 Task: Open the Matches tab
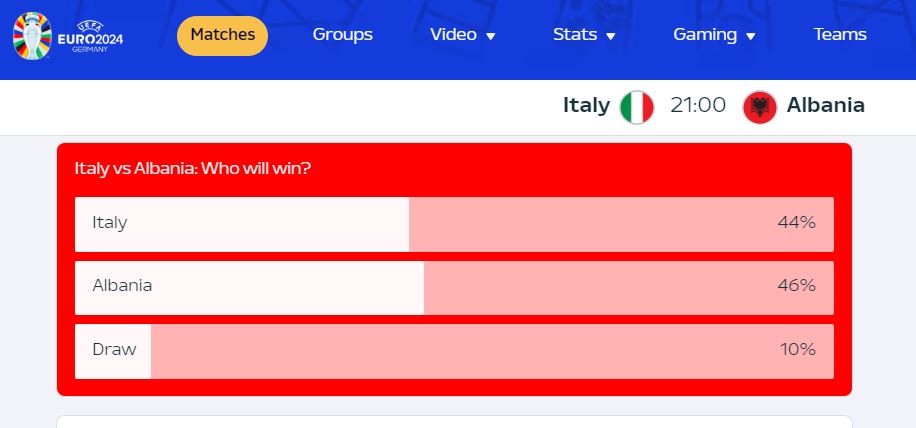click(x=223, y=36)
